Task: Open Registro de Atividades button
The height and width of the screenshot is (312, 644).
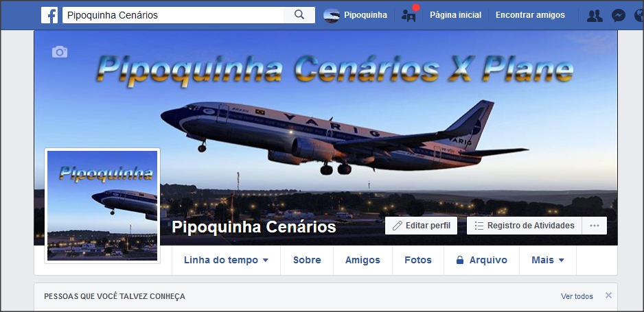Action: (x=524, y=226)
